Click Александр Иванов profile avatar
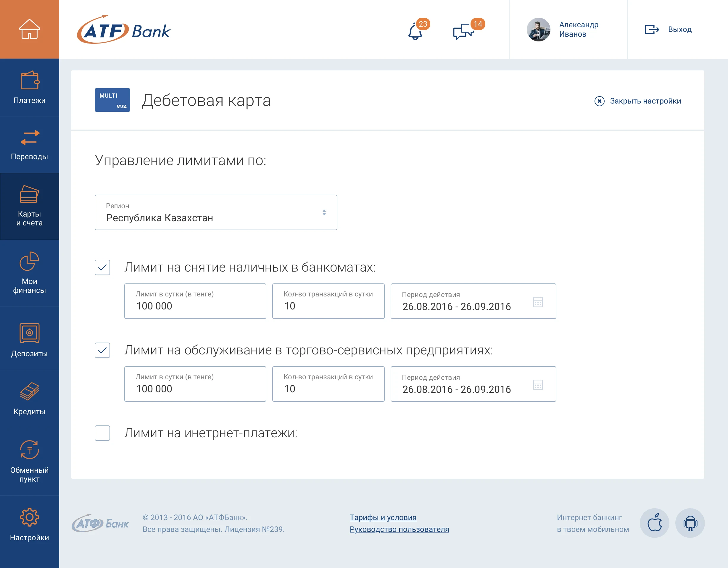Screen dimensions: 728x568 pyautogui.click(x=538, y=30)
